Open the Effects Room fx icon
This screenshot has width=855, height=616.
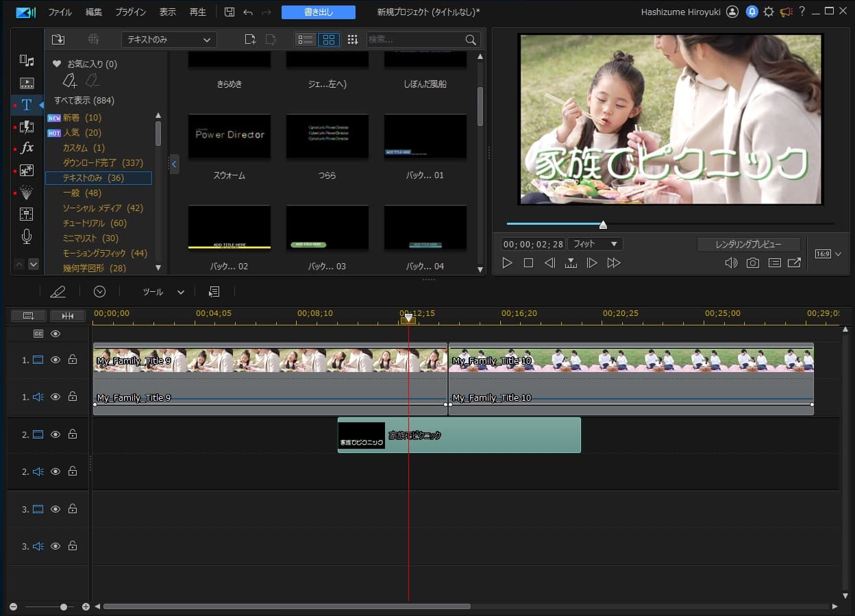click(x=27, y=148)
